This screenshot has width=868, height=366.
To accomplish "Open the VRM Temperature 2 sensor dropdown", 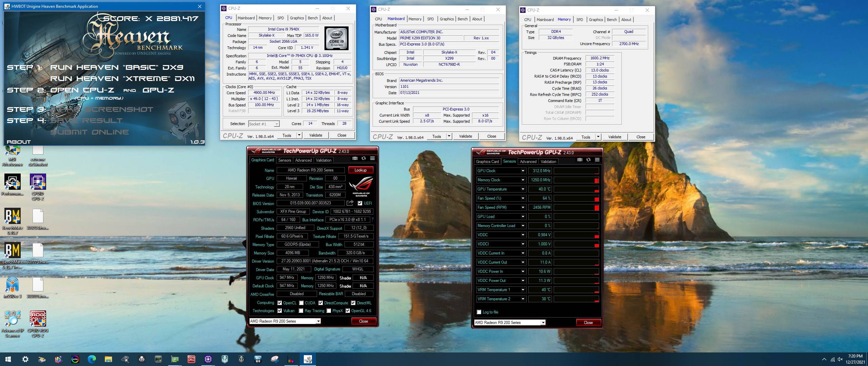I will pos(522,299).
